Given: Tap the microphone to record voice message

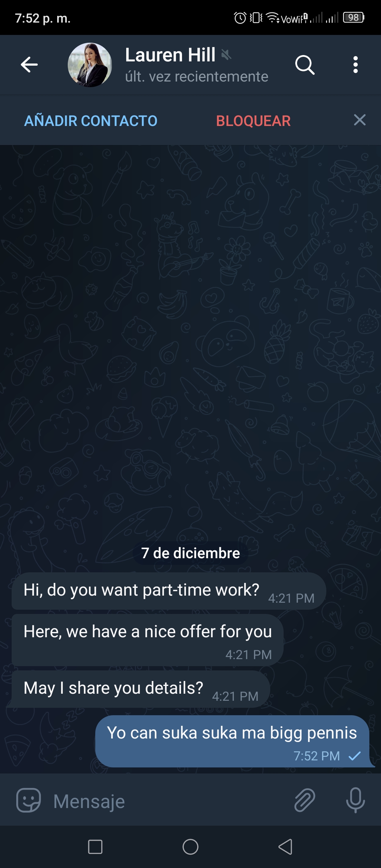Looking at the screenshot, I should [x=355, y=800].
